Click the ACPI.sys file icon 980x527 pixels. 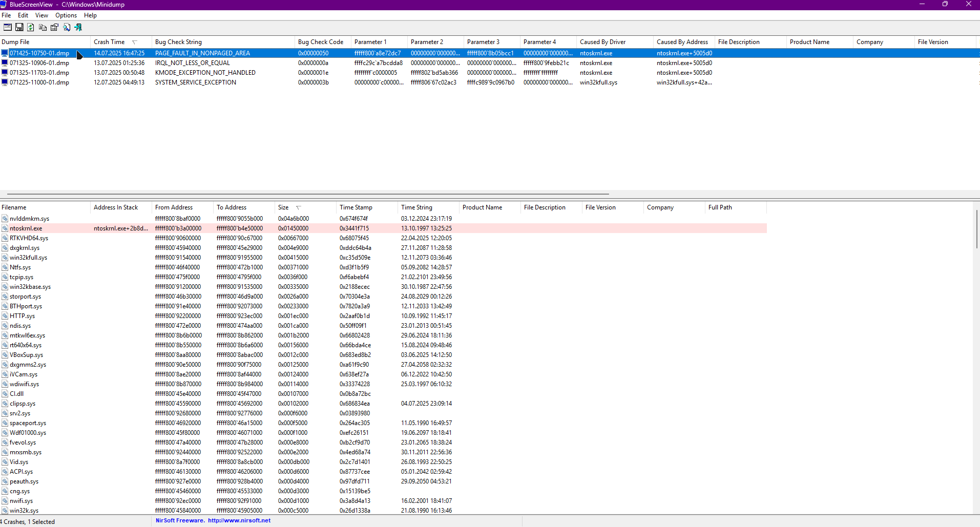click(x=5, y=472)
